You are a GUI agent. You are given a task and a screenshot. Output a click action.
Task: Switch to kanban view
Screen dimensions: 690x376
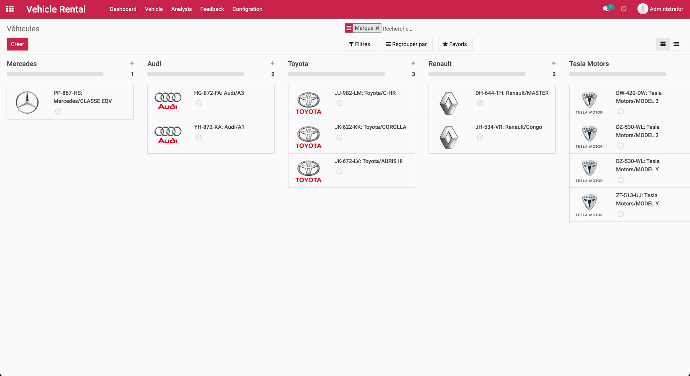click(663, 44)
